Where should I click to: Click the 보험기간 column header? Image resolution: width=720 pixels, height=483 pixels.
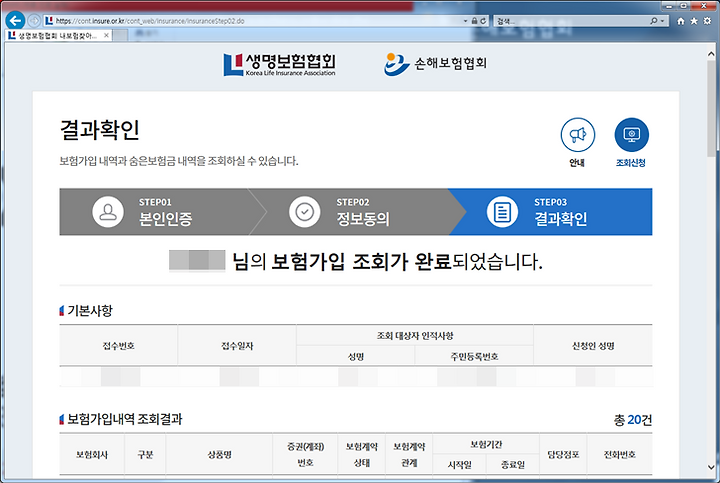click(486, 444)
